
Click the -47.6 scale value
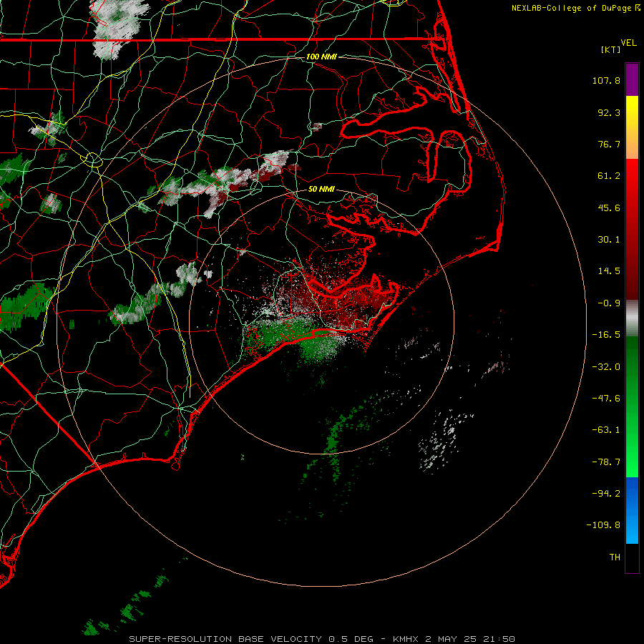(x=606, y=399)
